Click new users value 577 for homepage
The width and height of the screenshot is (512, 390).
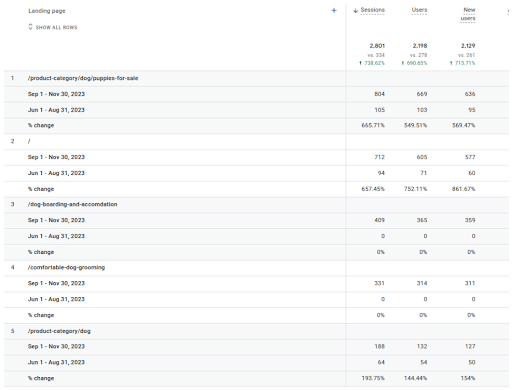(470, 157)
